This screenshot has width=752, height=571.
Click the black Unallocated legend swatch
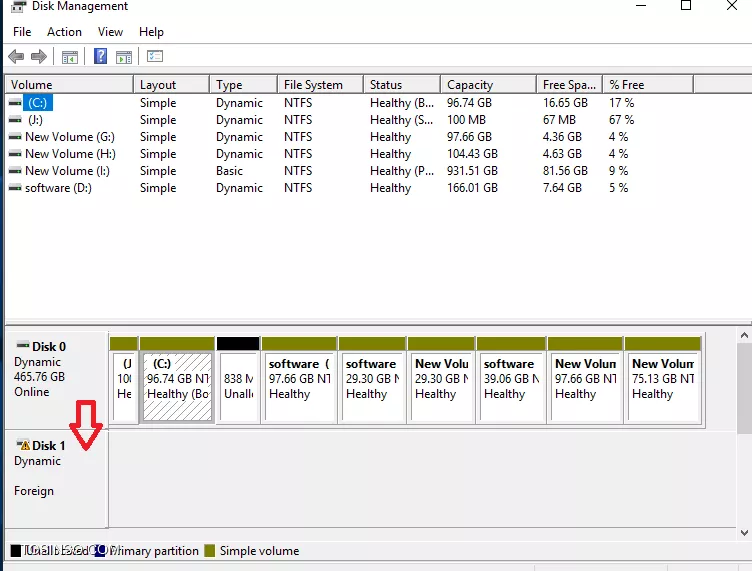click(16, 551)
